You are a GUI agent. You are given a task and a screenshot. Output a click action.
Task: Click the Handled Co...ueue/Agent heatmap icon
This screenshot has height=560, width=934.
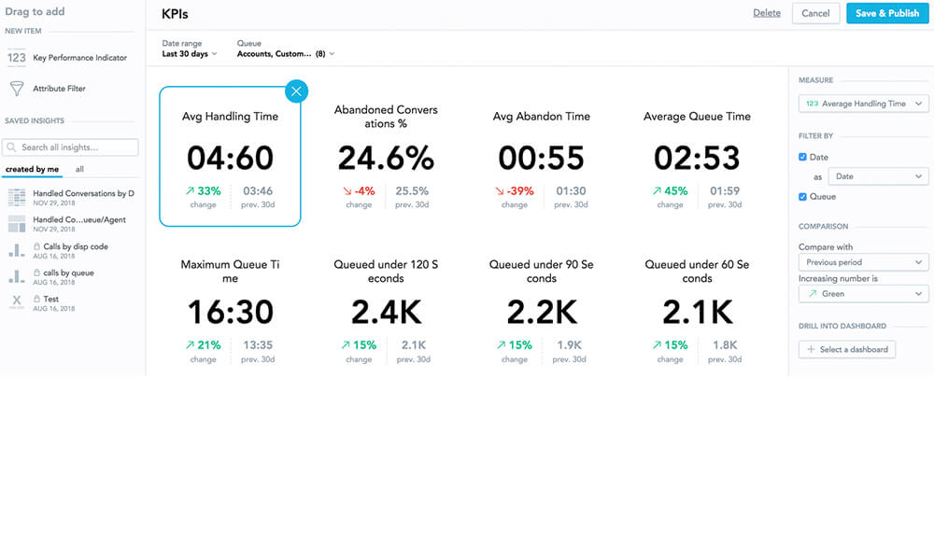pos(16,224)
